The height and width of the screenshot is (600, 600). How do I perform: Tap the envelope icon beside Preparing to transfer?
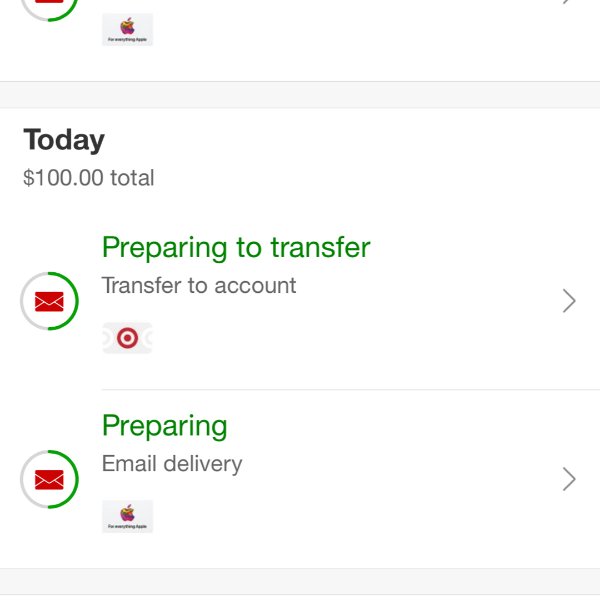tap(49, 302)
